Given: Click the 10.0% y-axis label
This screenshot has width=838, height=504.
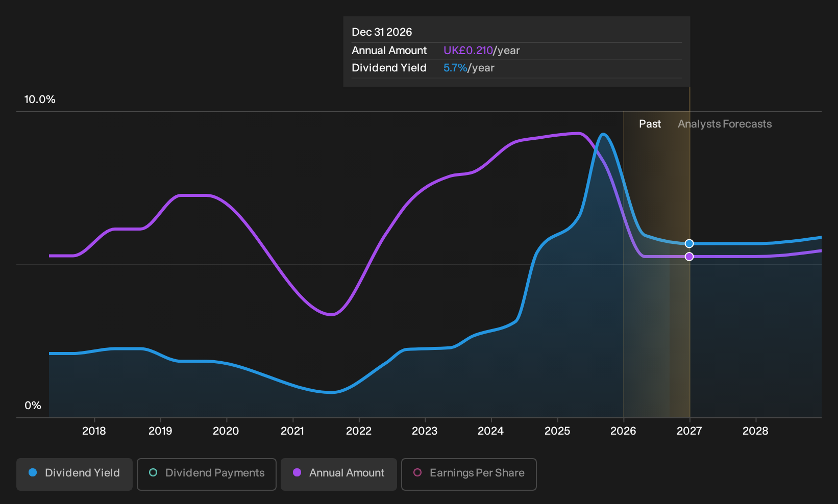Looking at the screenshot, I should tap(40, 99).
